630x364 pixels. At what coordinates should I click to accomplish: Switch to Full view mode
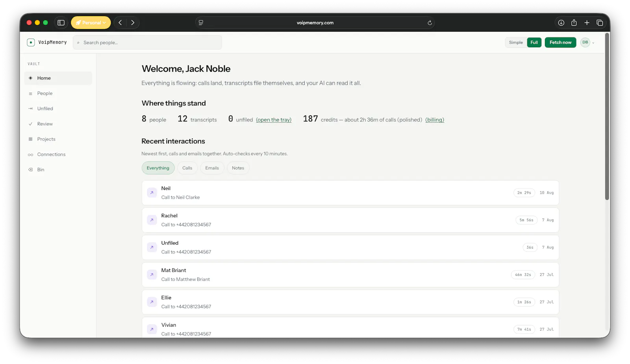pos(534,42)
